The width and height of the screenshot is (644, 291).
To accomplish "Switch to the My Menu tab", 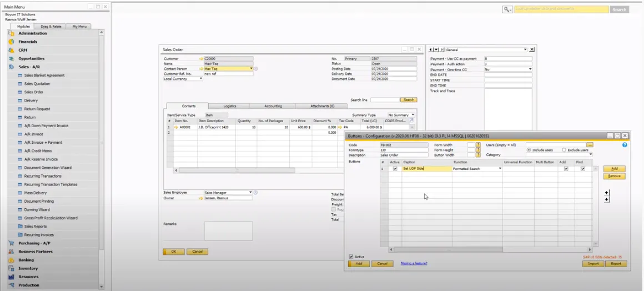I will (80, 26).
